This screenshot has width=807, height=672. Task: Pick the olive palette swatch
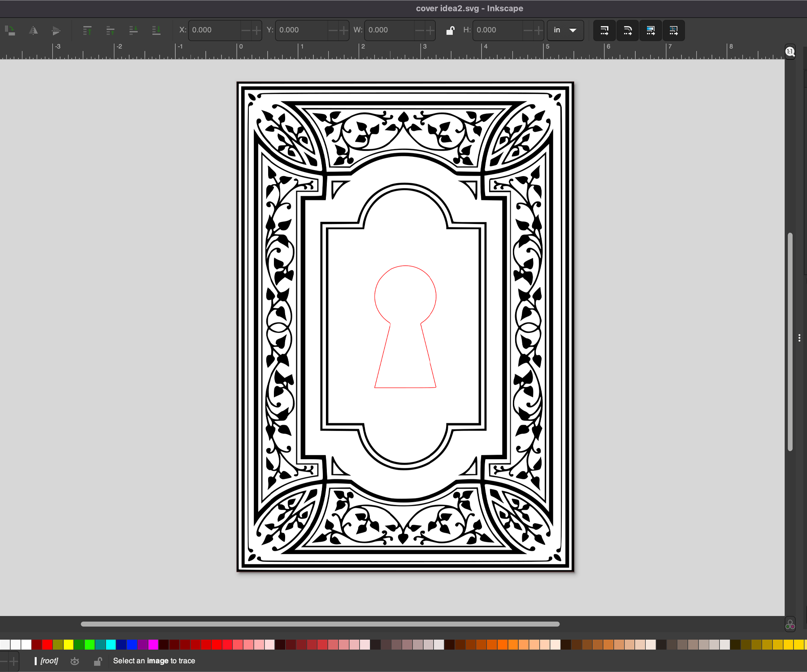(x=58, y=645)
